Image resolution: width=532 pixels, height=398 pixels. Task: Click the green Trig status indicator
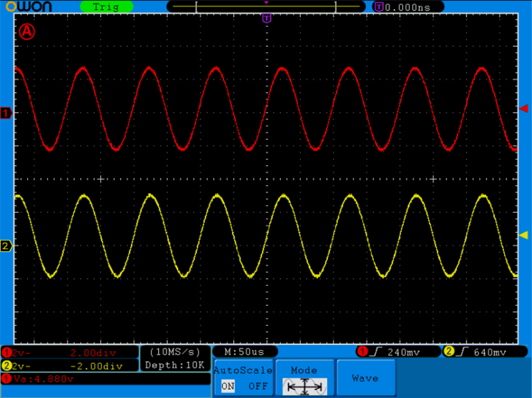tap(107, 7)
